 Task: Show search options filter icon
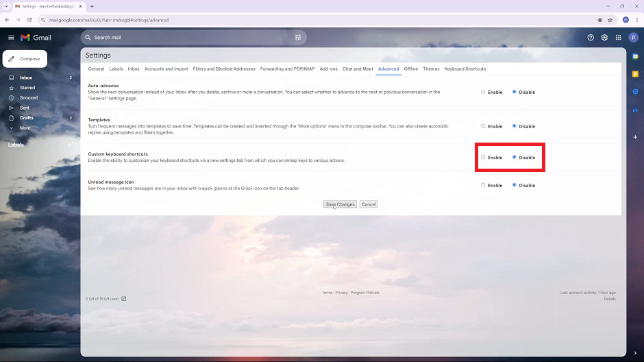tap(298, 38)
